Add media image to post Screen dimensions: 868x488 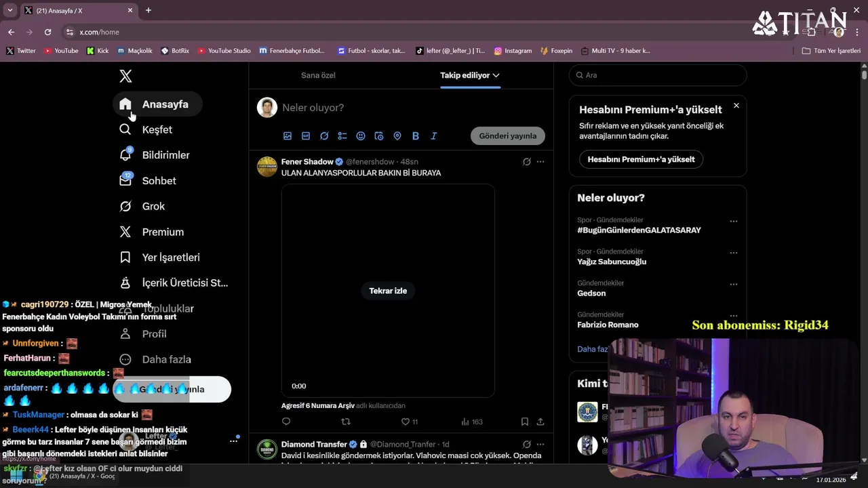coord(288,136)
